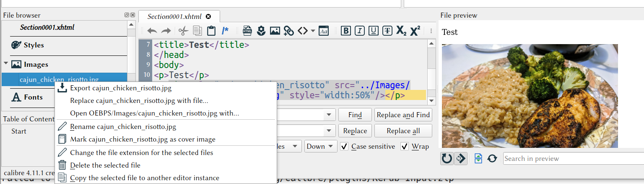
Task: Click the insert hyperlink icon
Action: (288, 31)
